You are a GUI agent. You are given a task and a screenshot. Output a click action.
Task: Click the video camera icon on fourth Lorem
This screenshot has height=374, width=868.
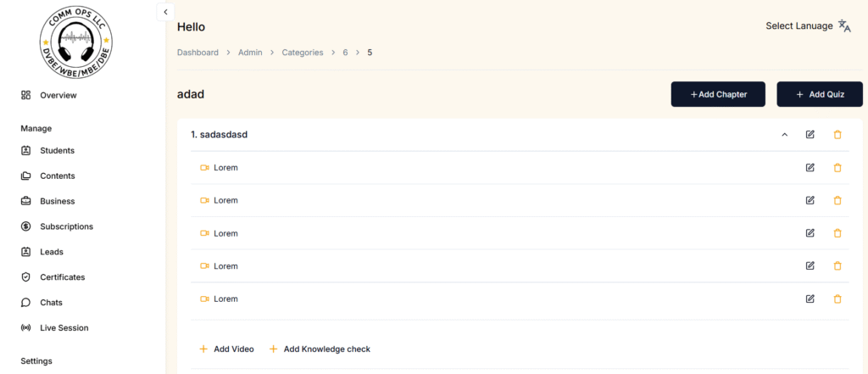click(204, 266)
